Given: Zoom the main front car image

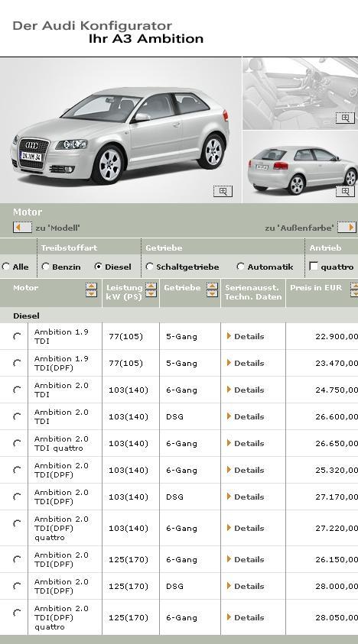Looking at the screenshot, I should 223,191.
